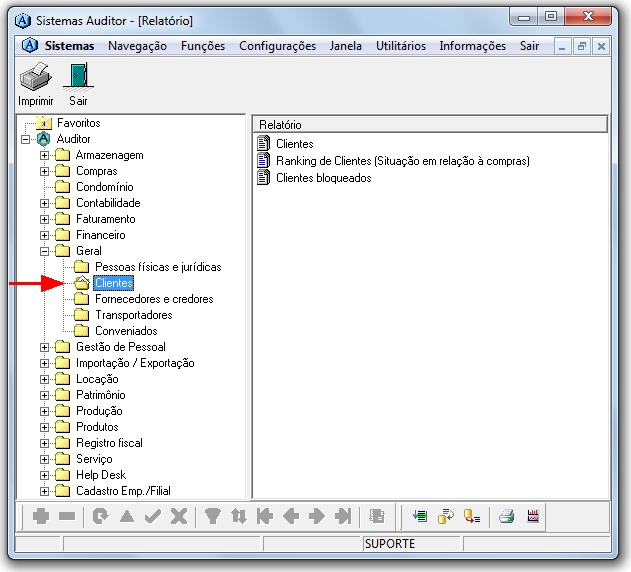Open the Utilitários menu

point(400,46)
